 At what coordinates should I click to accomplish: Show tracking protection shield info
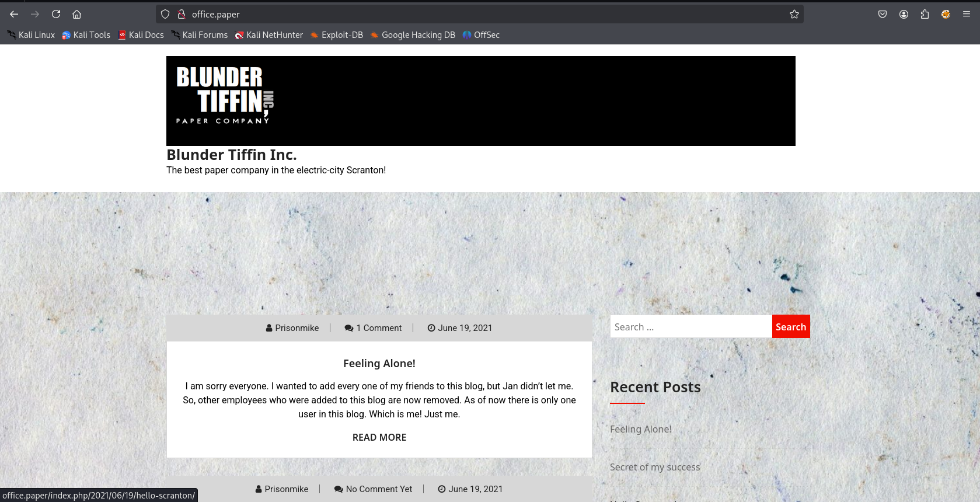(165, 14)
